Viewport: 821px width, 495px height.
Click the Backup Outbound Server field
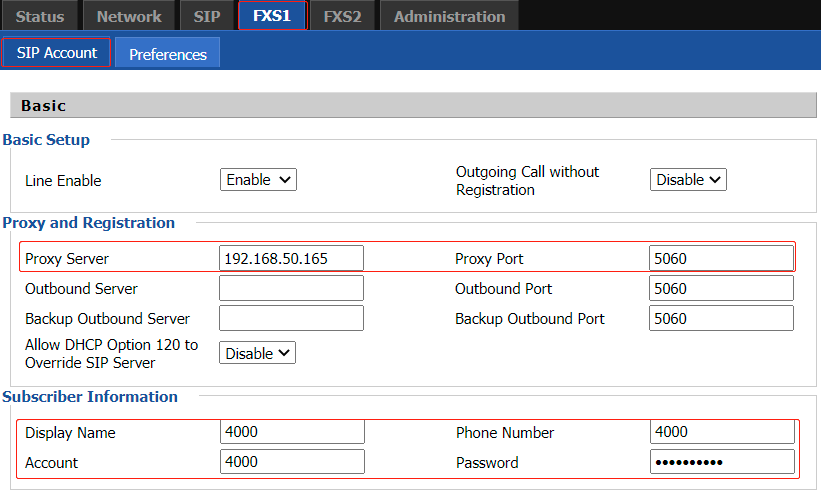pyautogui.click(x=291, y=319)
